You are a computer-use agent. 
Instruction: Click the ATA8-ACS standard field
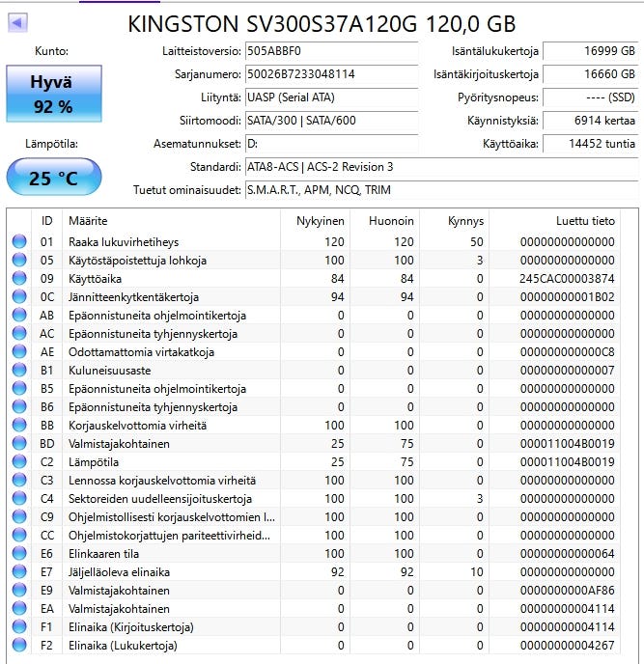[441, 167]
